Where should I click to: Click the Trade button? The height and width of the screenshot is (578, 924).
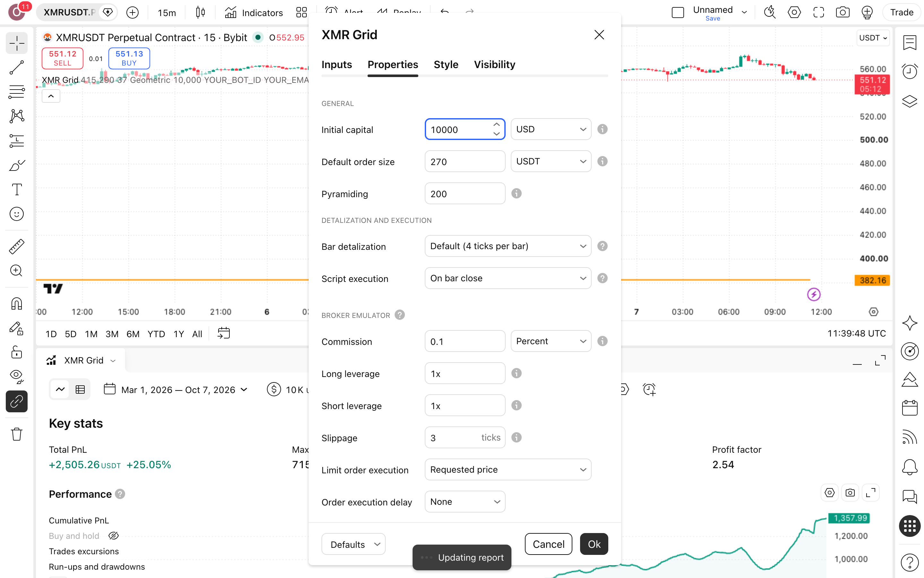902,12
